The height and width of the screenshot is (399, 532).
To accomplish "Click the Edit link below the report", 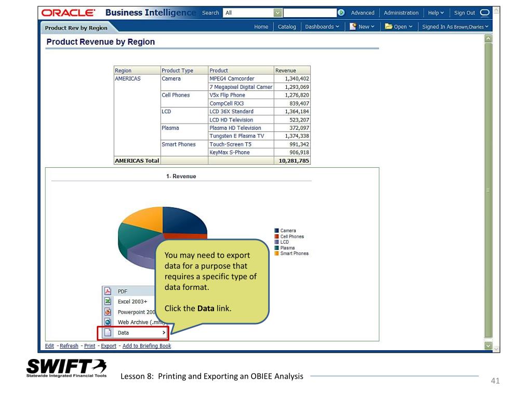I will (49, 345).
